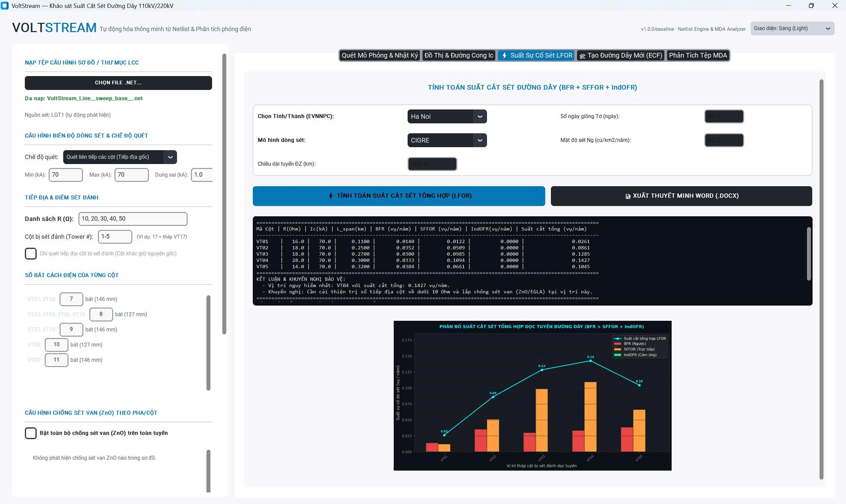846x504 pixels.
Task: Click the lightning icon on Suất Sự Cố Sét tab
Action: (505, 55)
